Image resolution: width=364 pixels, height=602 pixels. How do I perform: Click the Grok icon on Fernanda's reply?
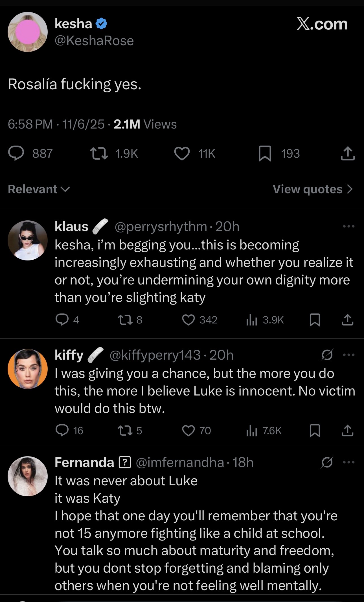[x=327, y=463]
